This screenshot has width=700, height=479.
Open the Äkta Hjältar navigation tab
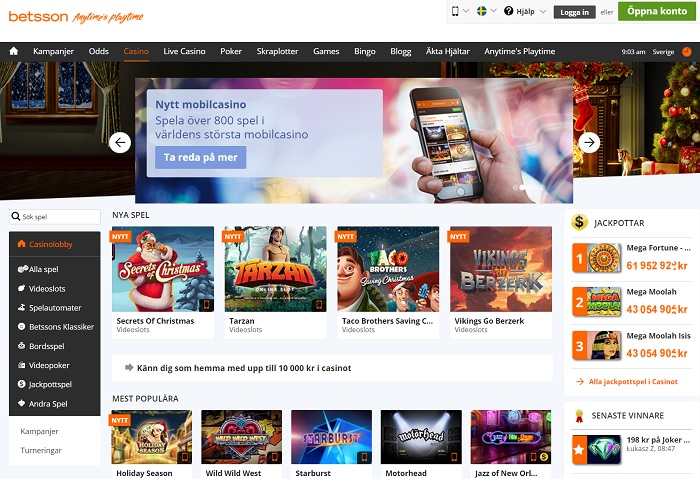(x=447, y=51)
